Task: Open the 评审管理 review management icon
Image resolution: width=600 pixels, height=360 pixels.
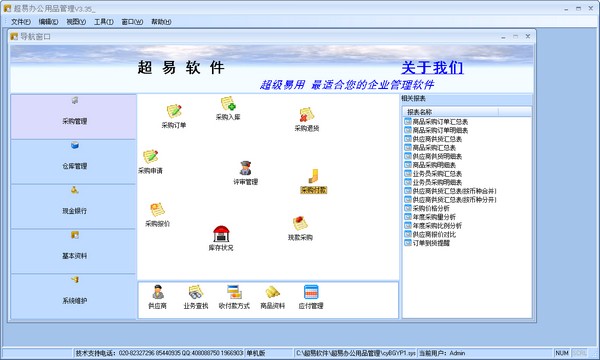Action: click(245, 173)
